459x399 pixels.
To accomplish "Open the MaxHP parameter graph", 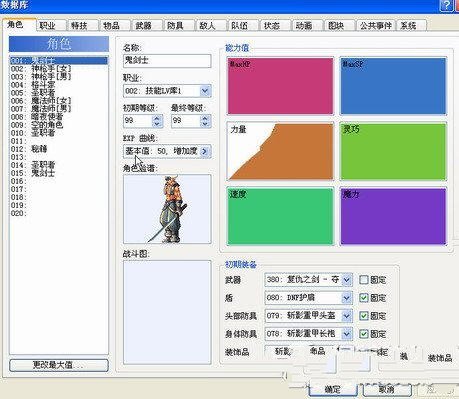I will tap(280, 86).
